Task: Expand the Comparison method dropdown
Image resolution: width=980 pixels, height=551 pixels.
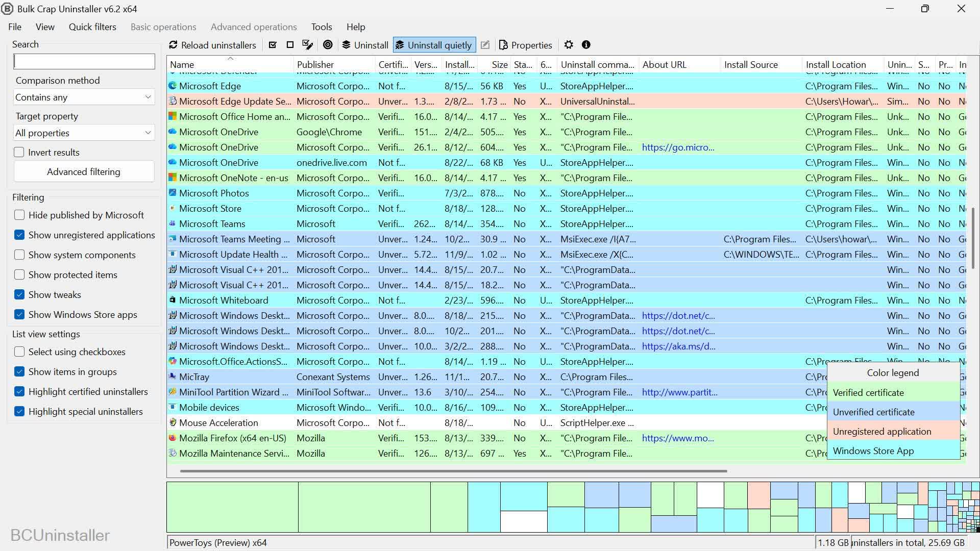Action: coord(84,97)
